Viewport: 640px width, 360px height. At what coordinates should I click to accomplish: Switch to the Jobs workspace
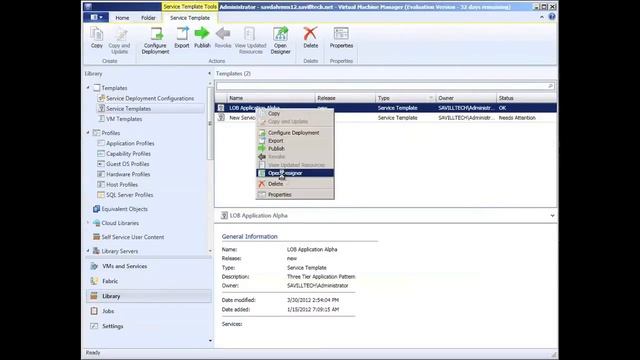tap(149, 311)
